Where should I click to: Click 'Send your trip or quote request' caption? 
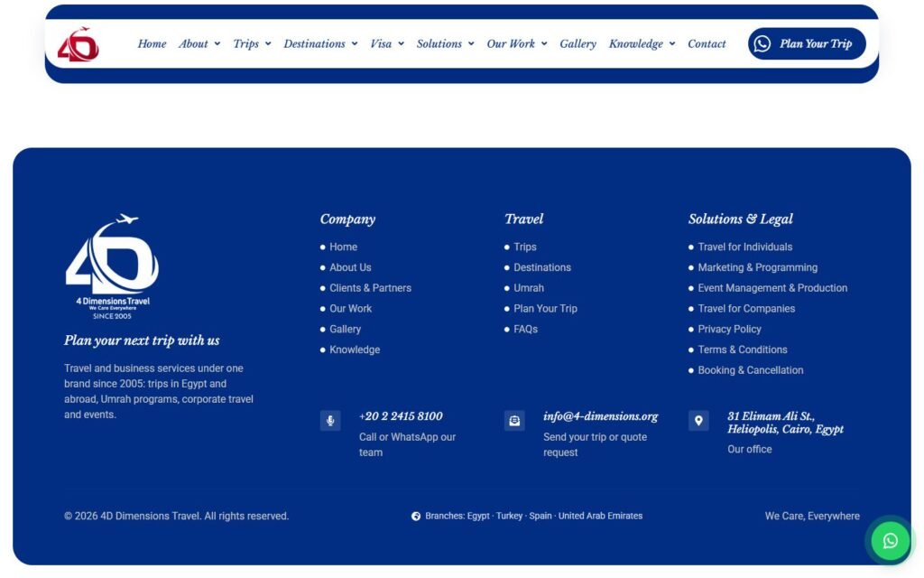[x=596, y=445]
